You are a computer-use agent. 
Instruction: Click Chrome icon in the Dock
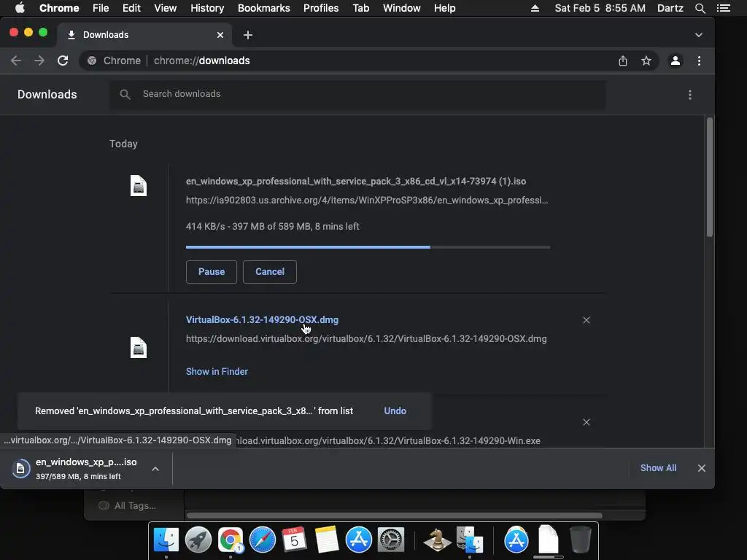(231, 540)
